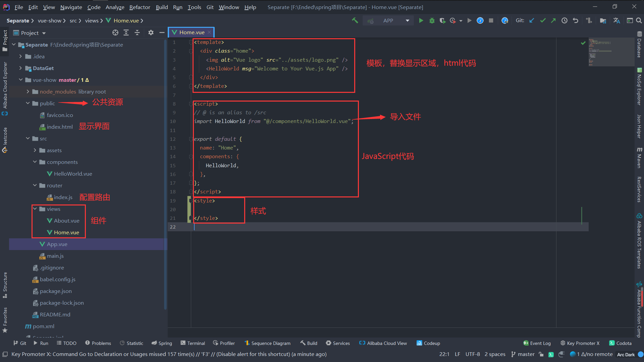Run the APP configuration

coord(421,20)
